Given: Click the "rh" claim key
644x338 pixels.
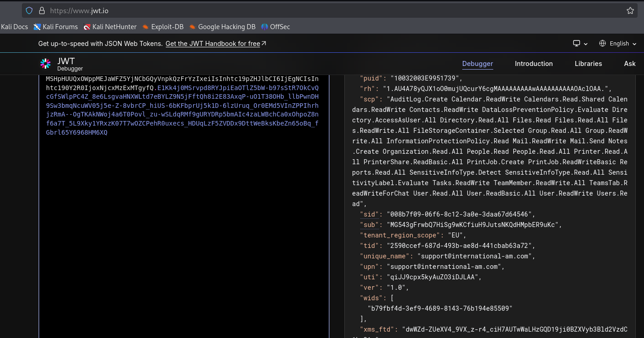Looking at the screenshot, I should click(x=367, y=89).
